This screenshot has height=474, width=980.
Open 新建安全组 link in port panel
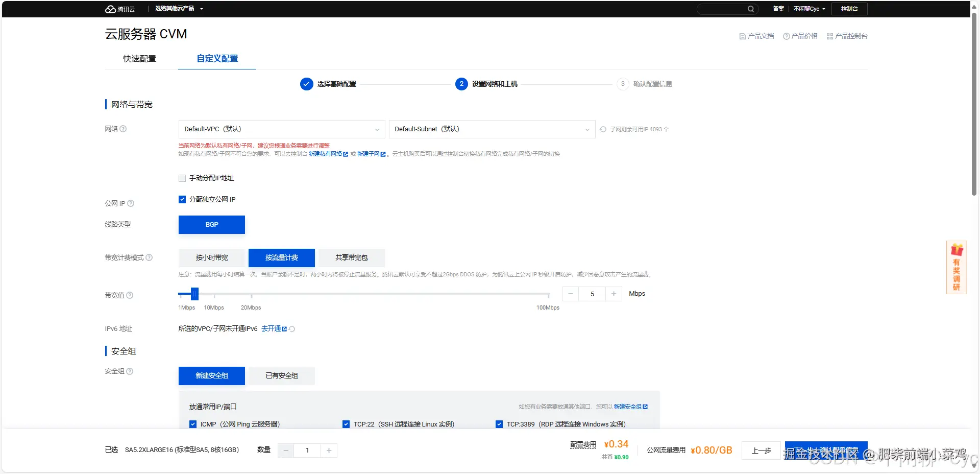tap(630, 407)
